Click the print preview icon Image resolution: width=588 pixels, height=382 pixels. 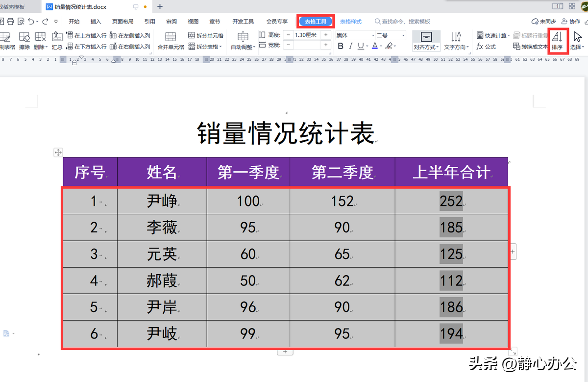pos(21,22)
